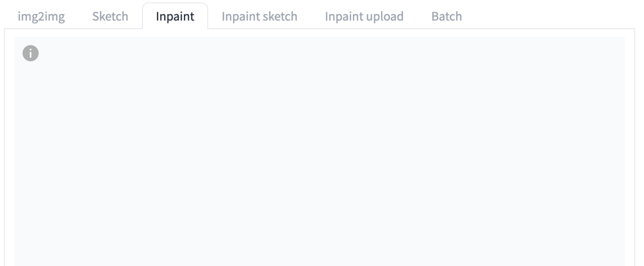
Task: Choose Inpaint upload mode tab
Action: (364, 16)
